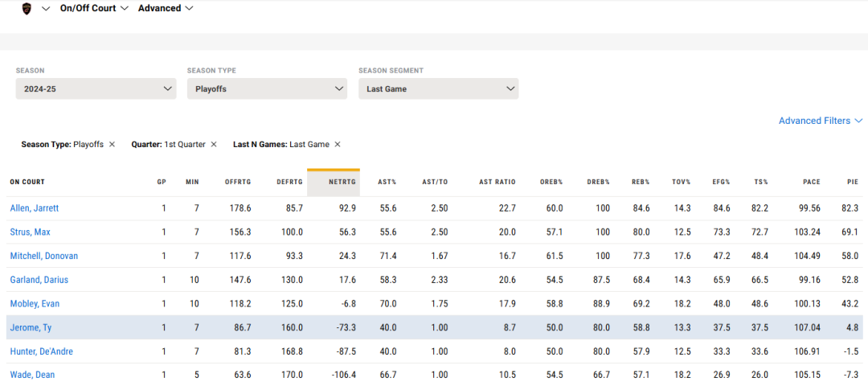Open the On/Off Court menu

point(94,8)
